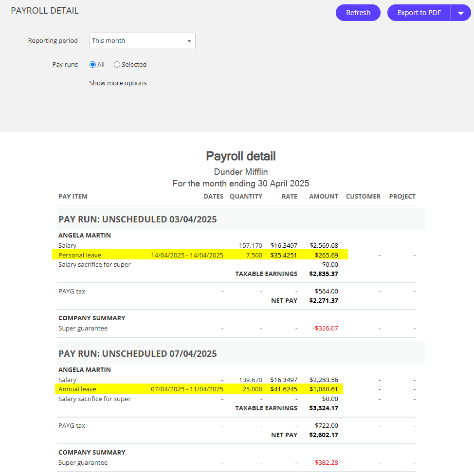Viewport: 474px width, 476px height.
Task: Click the Dunder Mifflin company name
Action: tap(241, 172)
